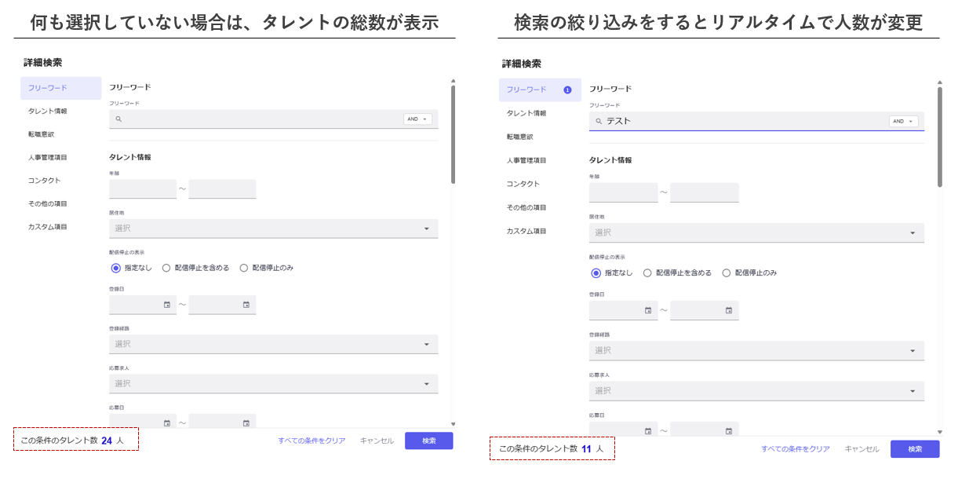Expand the 登録経路 dropdown in left dialog
Screen dimensions: 980x490
point(426,344)
